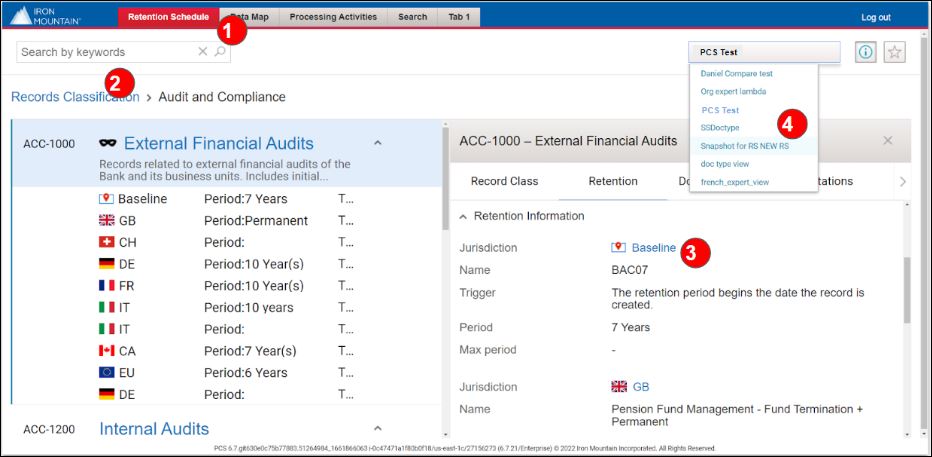This screenshot has height=457, width=932.
Task: Click the detail panel vertical scrollbar
Action: coord(907,290)
